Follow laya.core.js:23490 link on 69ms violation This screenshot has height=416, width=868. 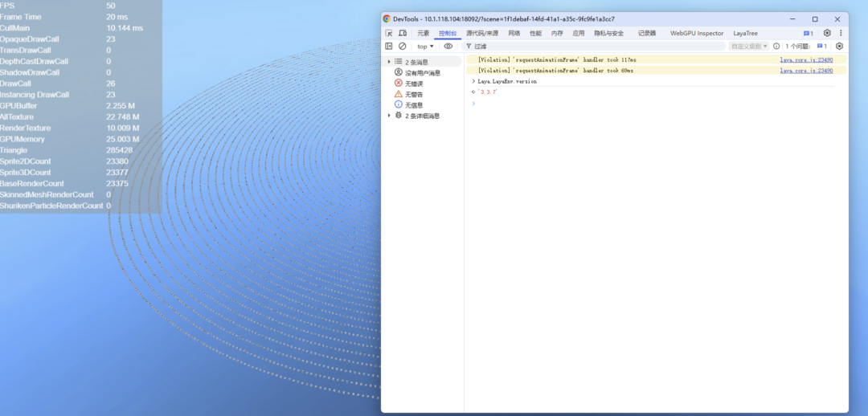click(x=807, y=70)
